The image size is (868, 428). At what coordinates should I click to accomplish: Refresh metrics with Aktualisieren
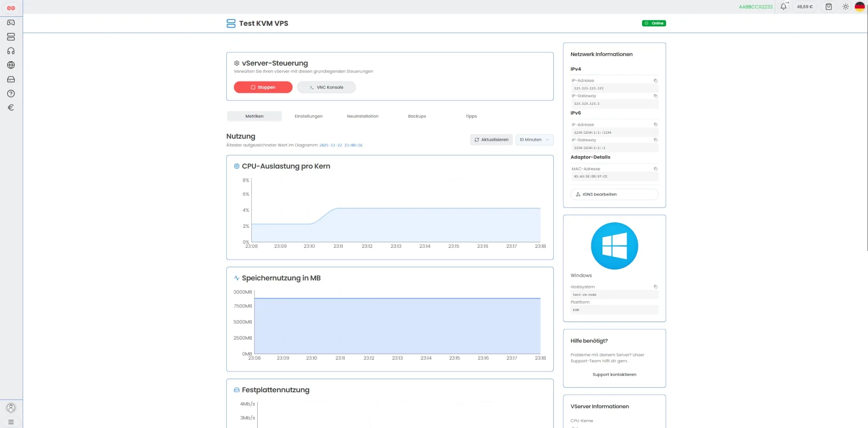(x=491, y=140)
